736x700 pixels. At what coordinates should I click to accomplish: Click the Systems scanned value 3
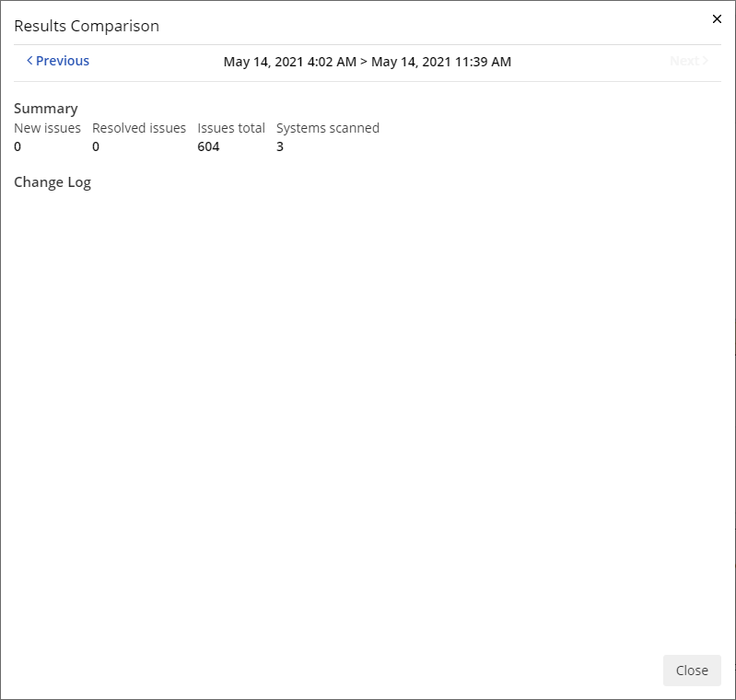coord(280,146)
